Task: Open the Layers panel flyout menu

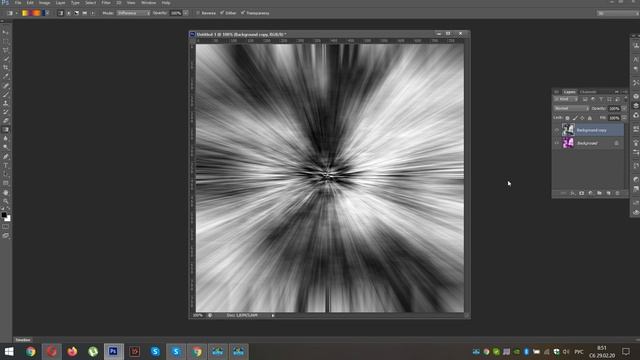Action: pos(624,92)
